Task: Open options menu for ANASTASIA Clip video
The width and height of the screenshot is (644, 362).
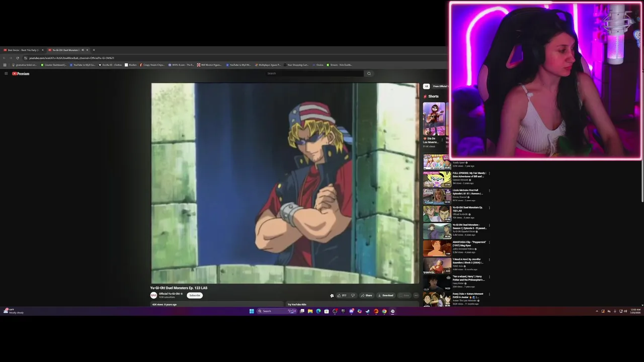Action: tap(489, 242)
